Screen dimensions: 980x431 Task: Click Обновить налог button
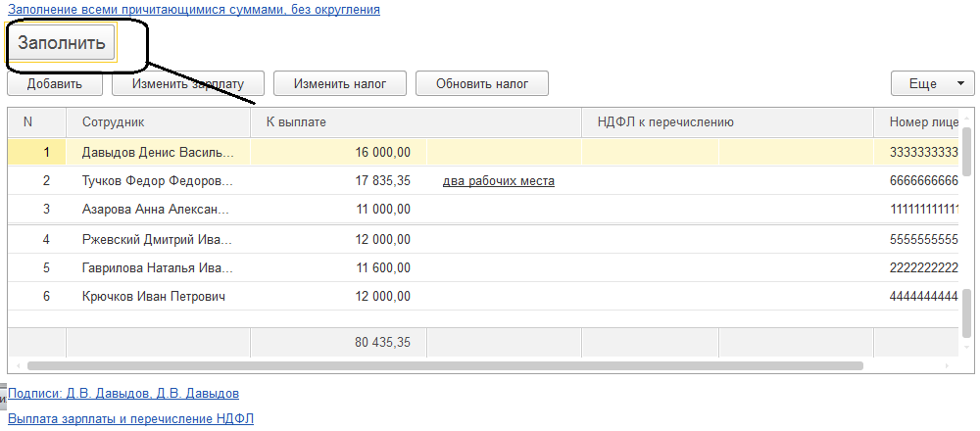[x=481, y=84]
